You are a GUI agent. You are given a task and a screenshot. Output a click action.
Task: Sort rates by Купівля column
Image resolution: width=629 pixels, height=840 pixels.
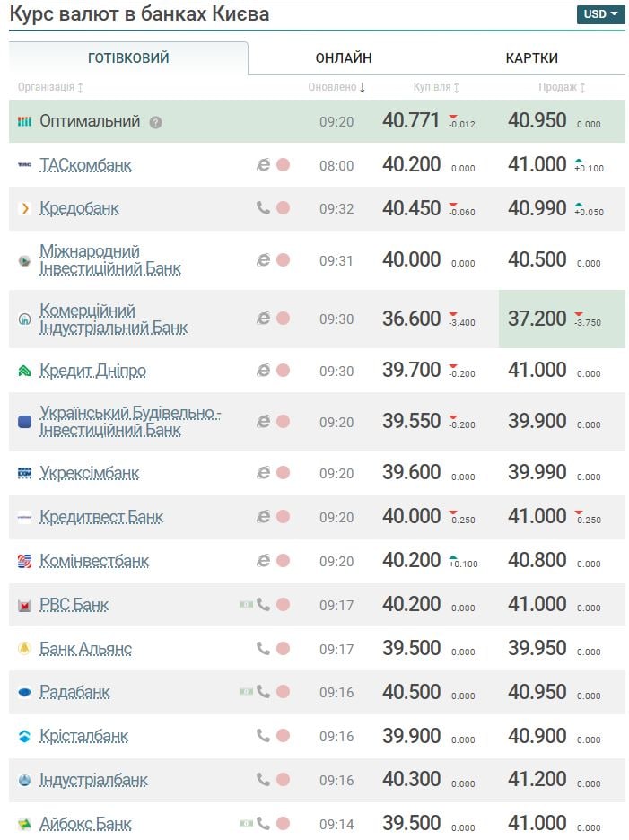[x=436, y=87]
